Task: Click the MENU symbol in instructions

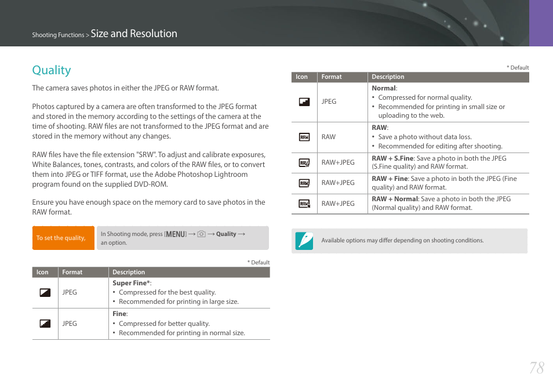Action: (175, 234)
